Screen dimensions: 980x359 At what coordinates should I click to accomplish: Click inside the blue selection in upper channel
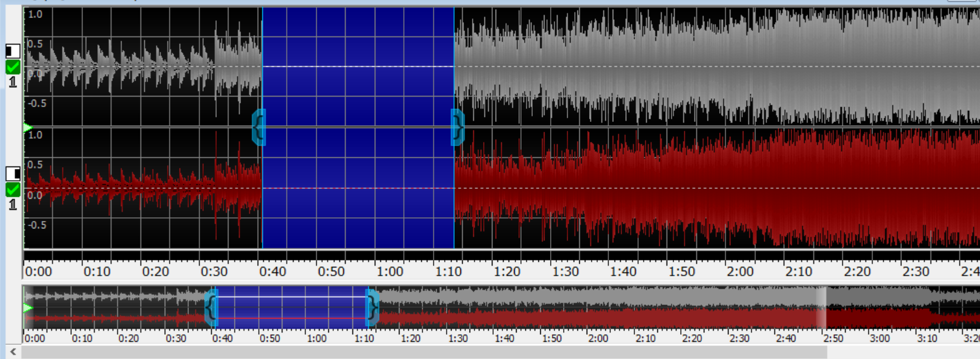pos(358,68)
